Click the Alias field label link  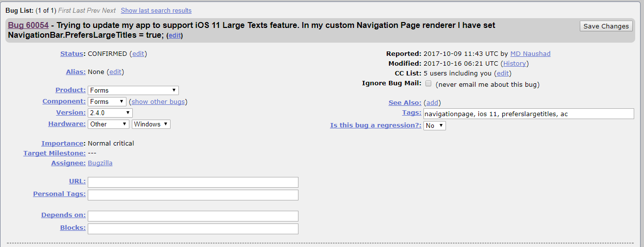click(x=75, y=72)
